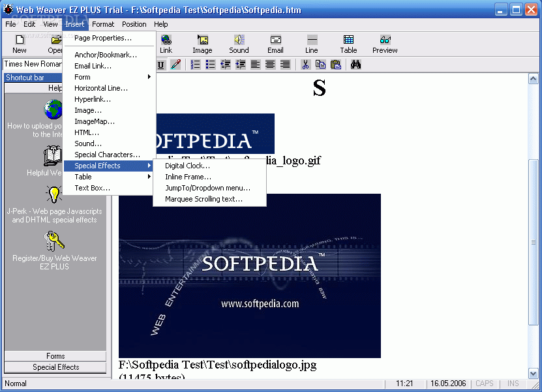Choose Sound... in the Insert menu

click(109, 143)
